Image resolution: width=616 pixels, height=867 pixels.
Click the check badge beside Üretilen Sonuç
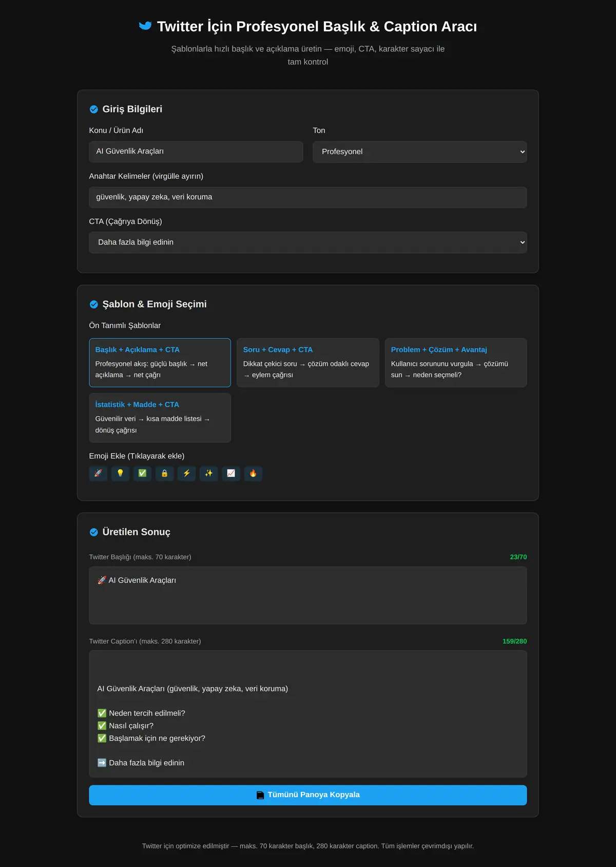[x=94, y=532]
